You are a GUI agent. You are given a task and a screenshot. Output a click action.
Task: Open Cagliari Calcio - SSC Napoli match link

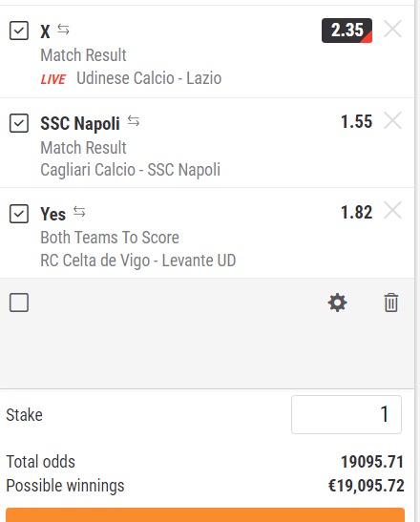point(130,170)
